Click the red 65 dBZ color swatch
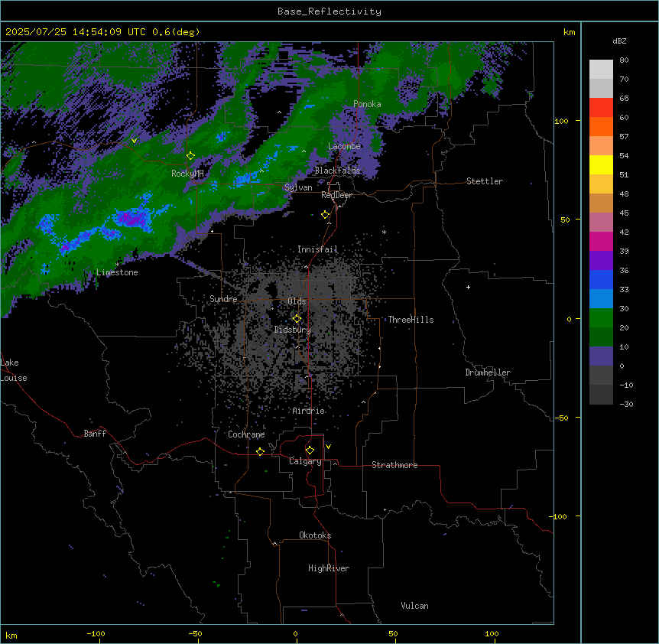 pos(601,108)
